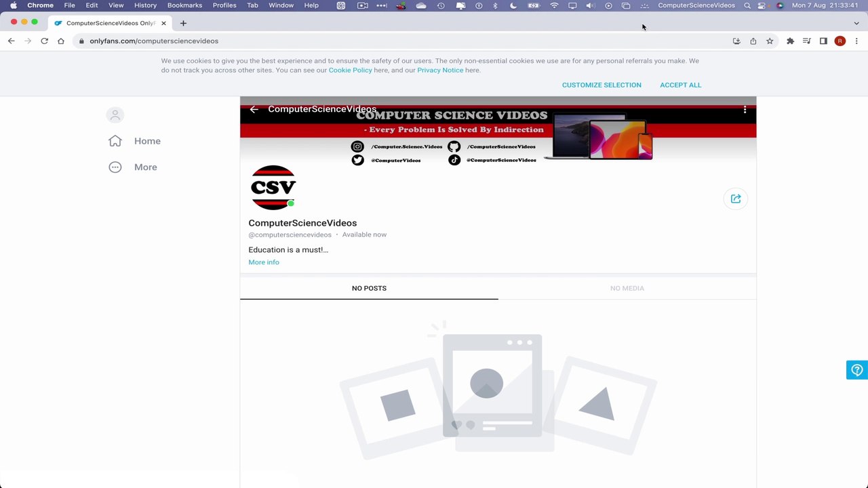Go back using the browser back arrow
Viewport: 868px width, 488px height.
tap(12, 41)
